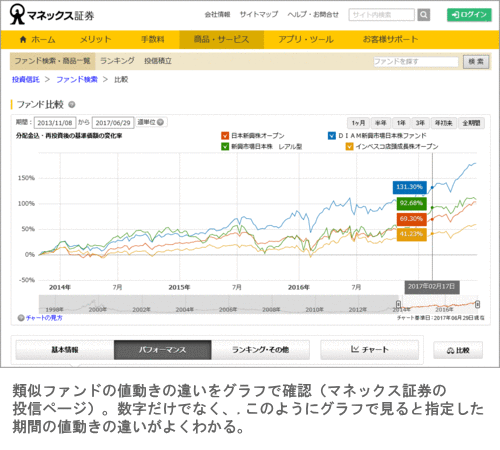
Task: Open the お客様サポート menu
Action: (x=390, y=40)
